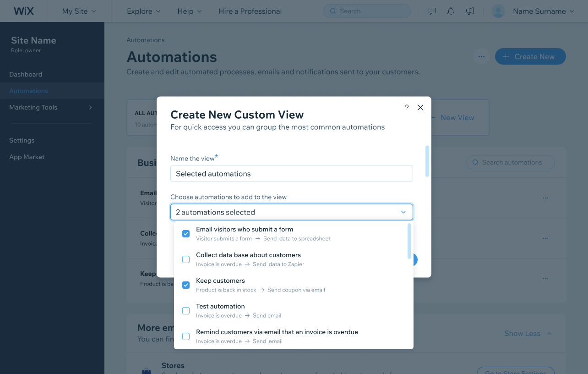
Task: Click 'Visitor submits a form' subtitle text
Action: 224,238
